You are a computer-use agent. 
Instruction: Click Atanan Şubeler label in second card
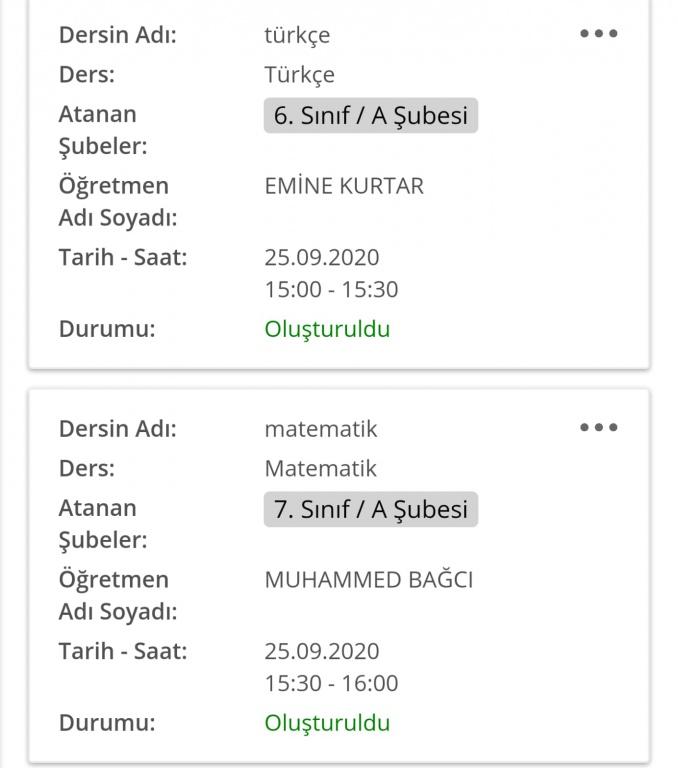102,523
